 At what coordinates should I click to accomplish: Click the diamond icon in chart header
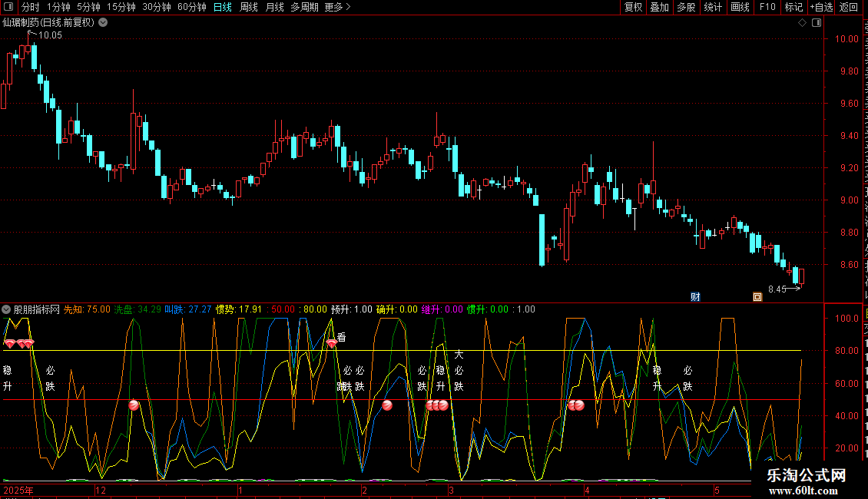point(802,23)
